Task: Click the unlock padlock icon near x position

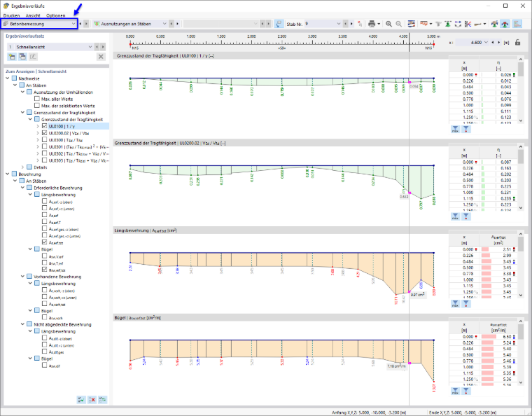Action: tap(517, 43)
